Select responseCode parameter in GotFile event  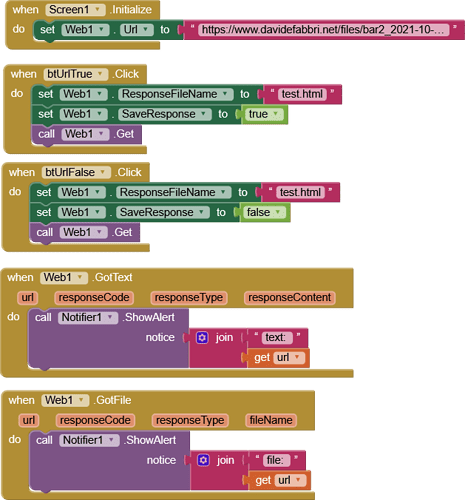point(95,420)
